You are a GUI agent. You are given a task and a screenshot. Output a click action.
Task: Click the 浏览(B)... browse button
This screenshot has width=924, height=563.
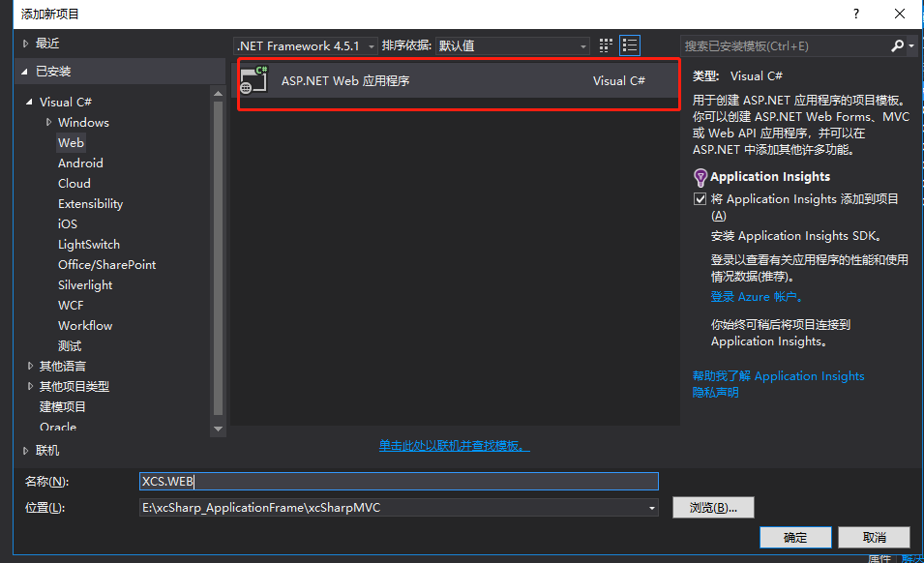click(x=713, y=508)
